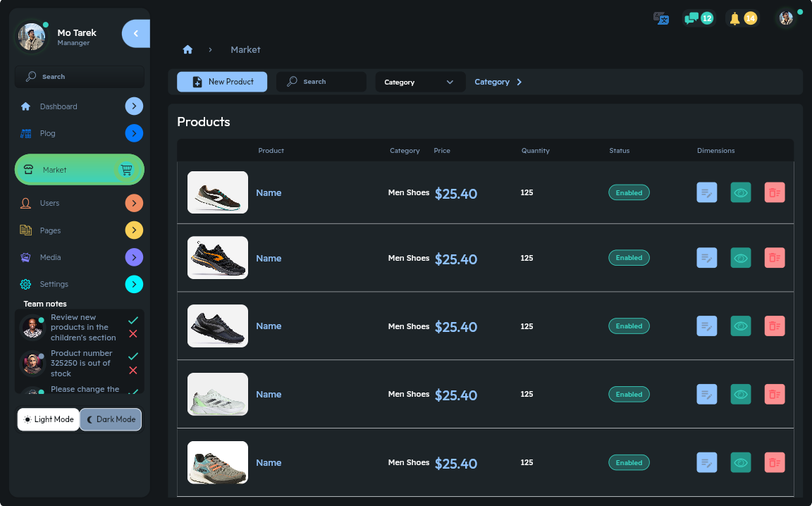
Task: Click the New Product button
Action: pos(221,82)
